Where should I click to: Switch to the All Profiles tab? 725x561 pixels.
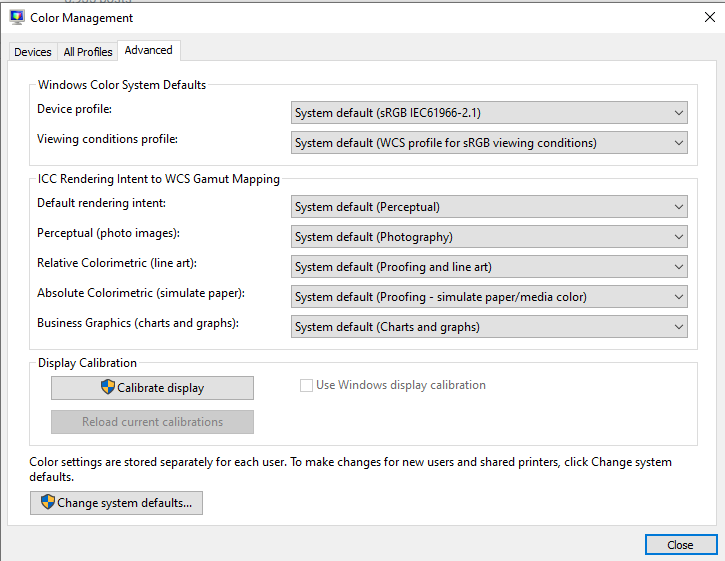click(x=88, y=52)
